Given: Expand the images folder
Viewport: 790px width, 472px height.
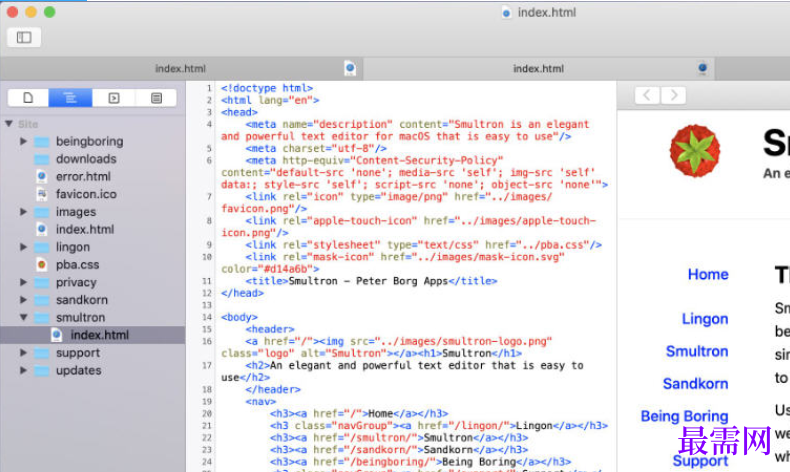Looking at the screenshot, I should (23, 212).
